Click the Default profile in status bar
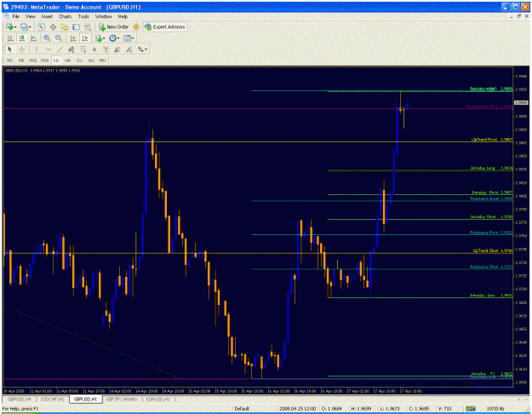 (242, 409)
